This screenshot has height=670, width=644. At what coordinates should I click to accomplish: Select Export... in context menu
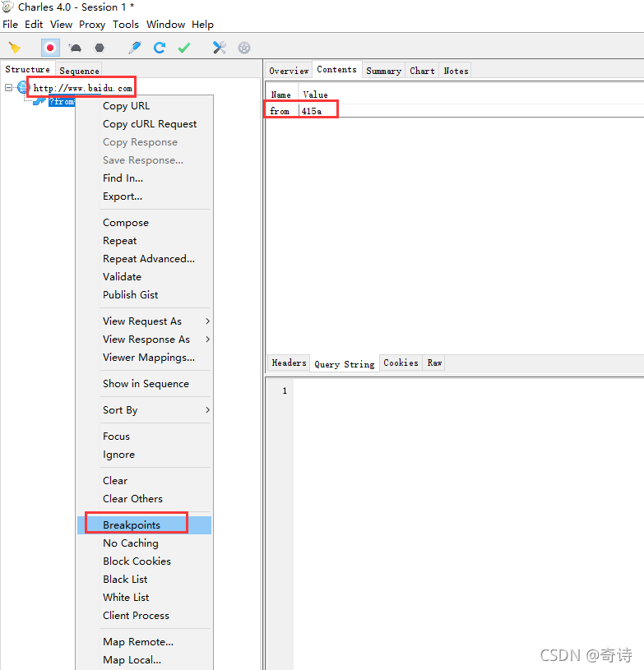click(144, 196)
